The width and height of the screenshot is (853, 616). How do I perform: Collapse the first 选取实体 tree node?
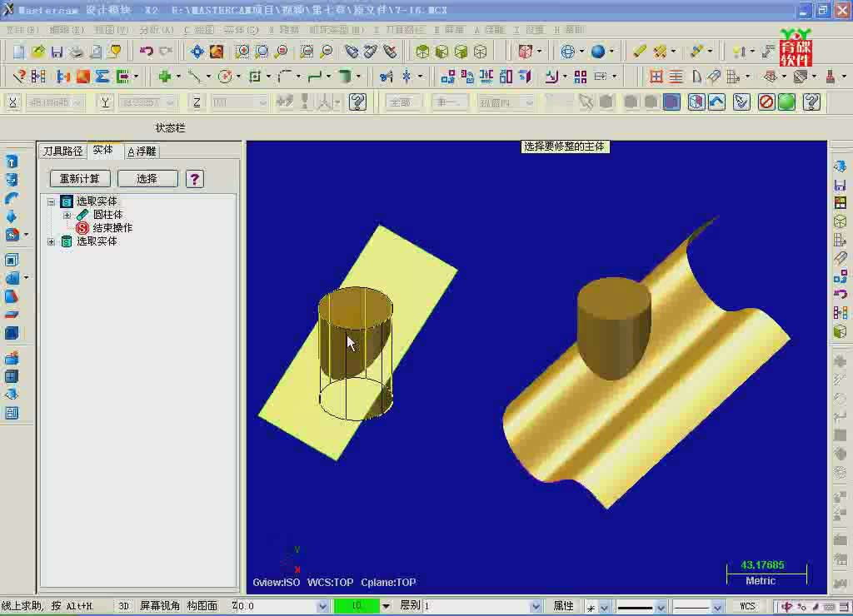tap(51, 201)
